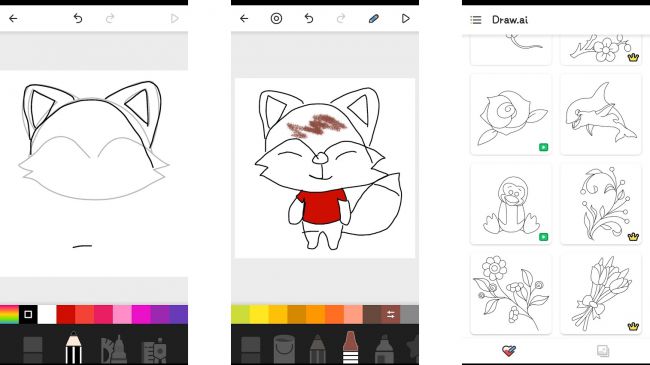The width and height of the screenshot is (650, 365).
Task: Pick the gray swatch on middle palette
Action: [x=410, y=314]
